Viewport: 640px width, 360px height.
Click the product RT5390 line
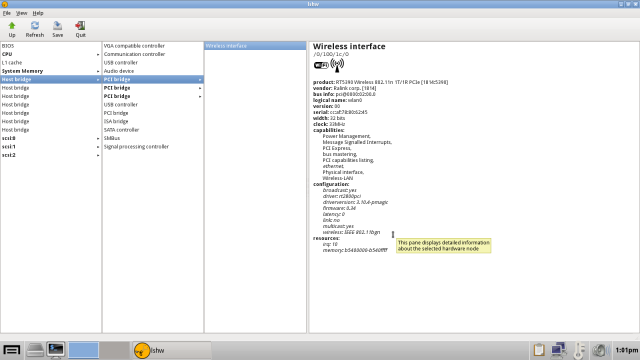[380, 82]
